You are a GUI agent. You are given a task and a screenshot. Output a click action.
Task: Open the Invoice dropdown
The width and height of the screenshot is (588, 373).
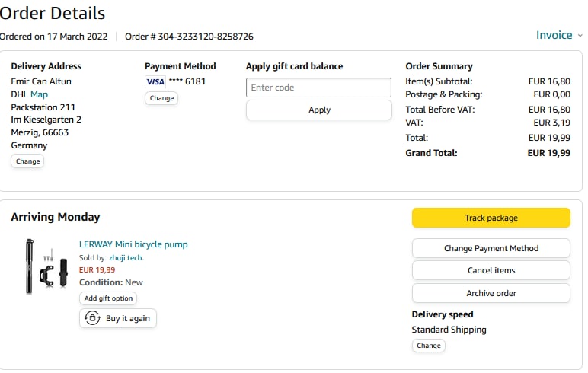[554, 35]
